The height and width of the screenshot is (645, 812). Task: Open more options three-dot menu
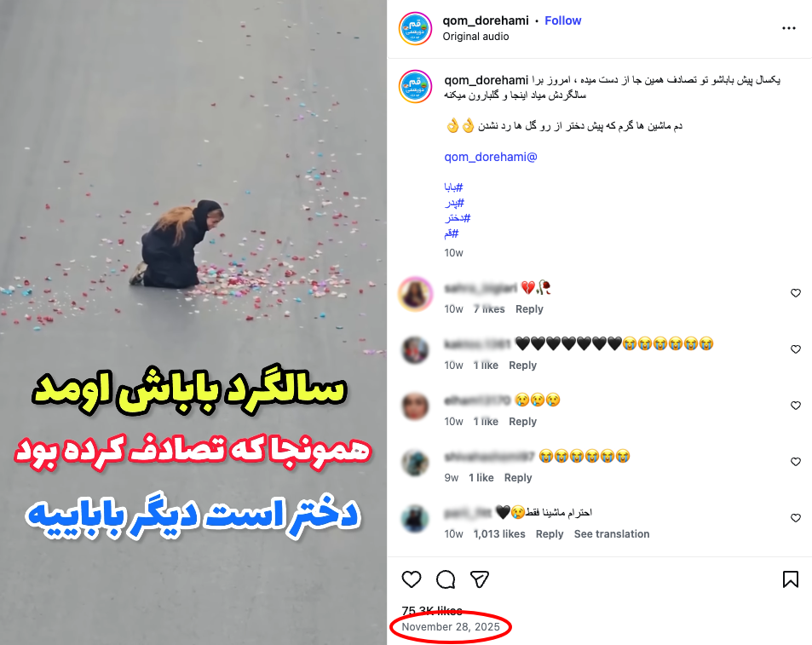point(789,28)
